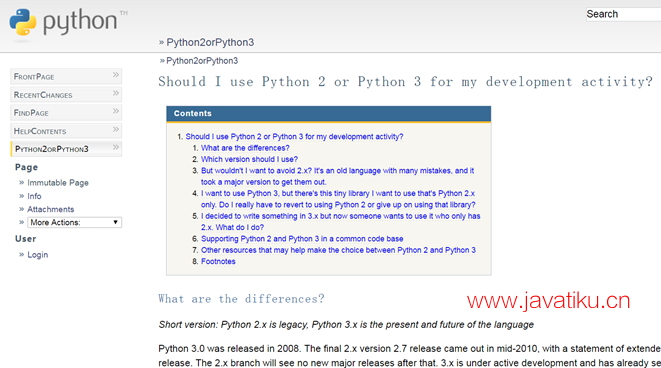Image resolution: width=661 pixels, height=368 pixels.
Task: Open RecentChanges in the sidebar
Action: [66, 94]
